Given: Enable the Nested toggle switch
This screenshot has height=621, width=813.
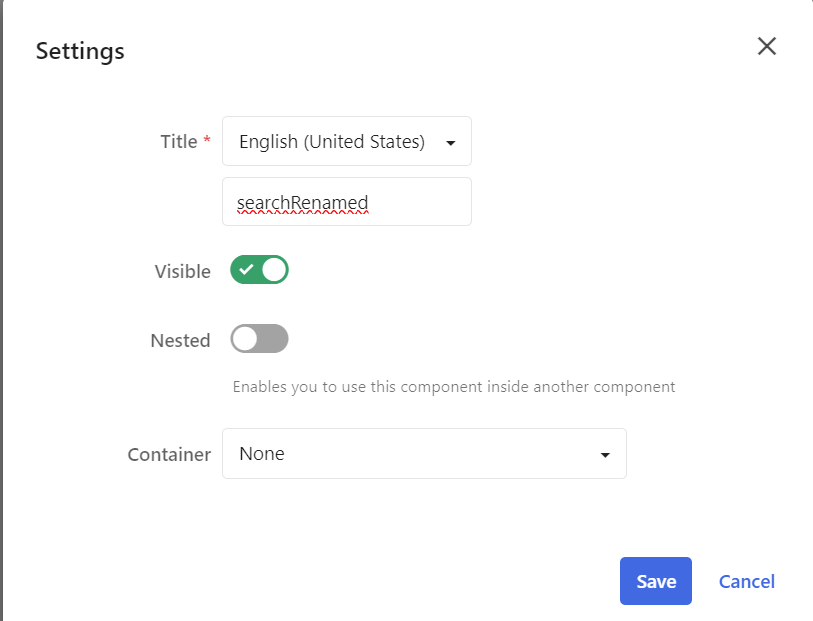Looking at the screenshot, I should (259, 339).
